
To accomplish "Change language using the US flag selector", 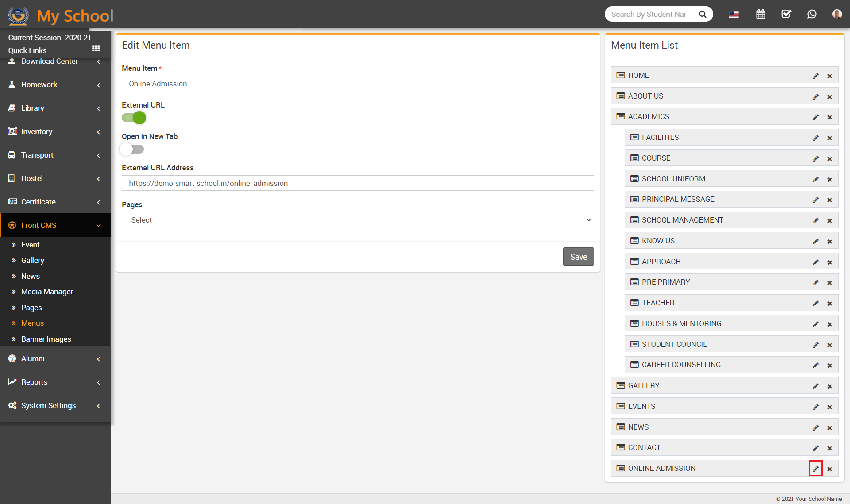I will 734,14.
